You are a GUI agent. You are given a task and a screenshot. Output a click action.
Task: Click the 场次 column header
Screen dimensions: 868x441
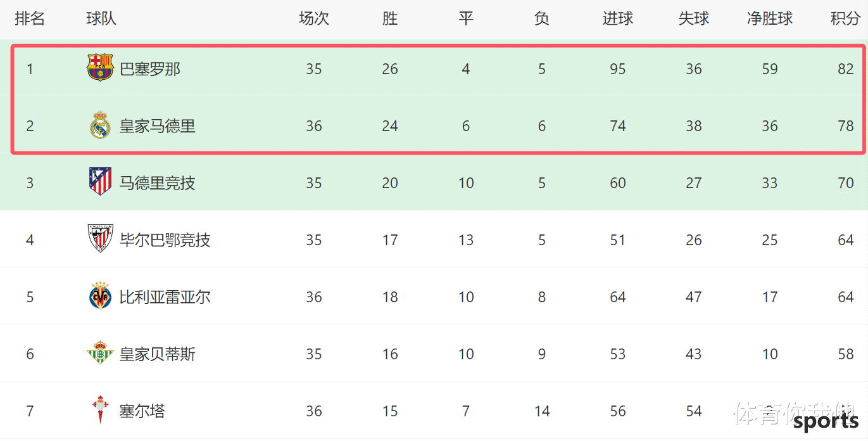click(x=314, y=18)
